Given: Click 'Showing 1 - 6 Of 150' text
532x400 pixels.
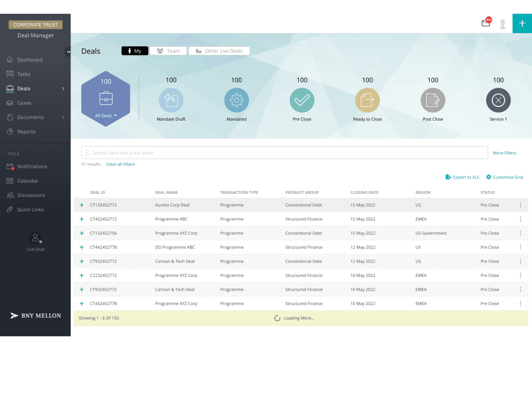Looking at the screenshot, I should click(x=99, y=318).
